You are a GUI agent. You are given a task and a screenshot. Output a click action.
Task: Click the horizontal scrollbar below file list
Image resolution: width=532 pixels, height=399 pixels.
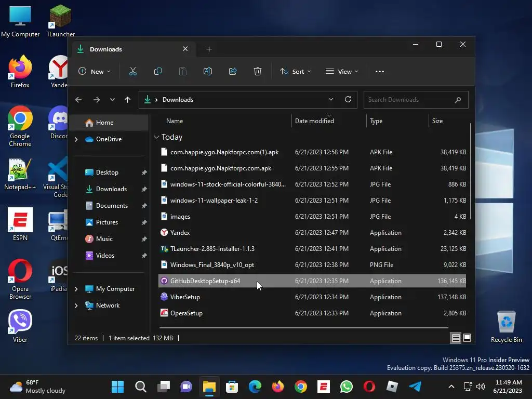(303, 328)
